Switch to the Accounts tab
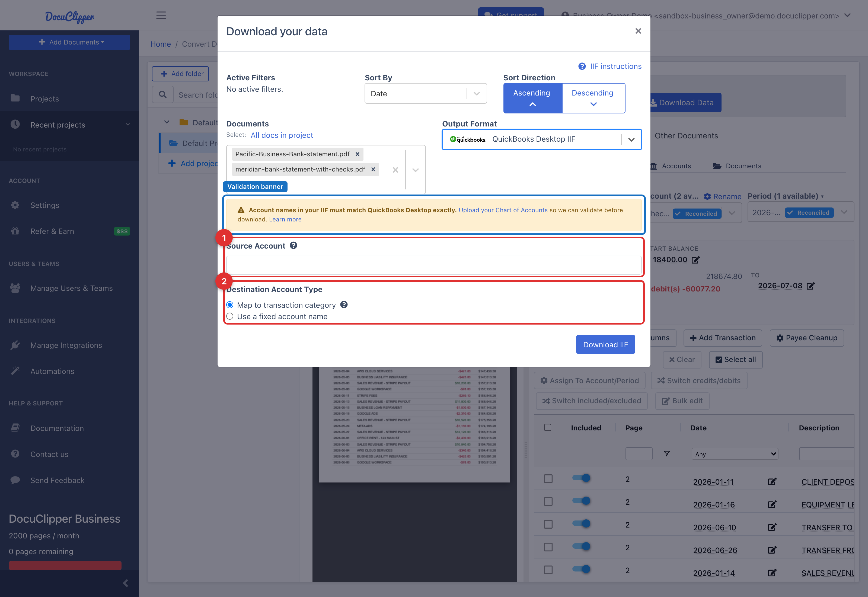The image size is (868, 597). (x=671, y=166)
